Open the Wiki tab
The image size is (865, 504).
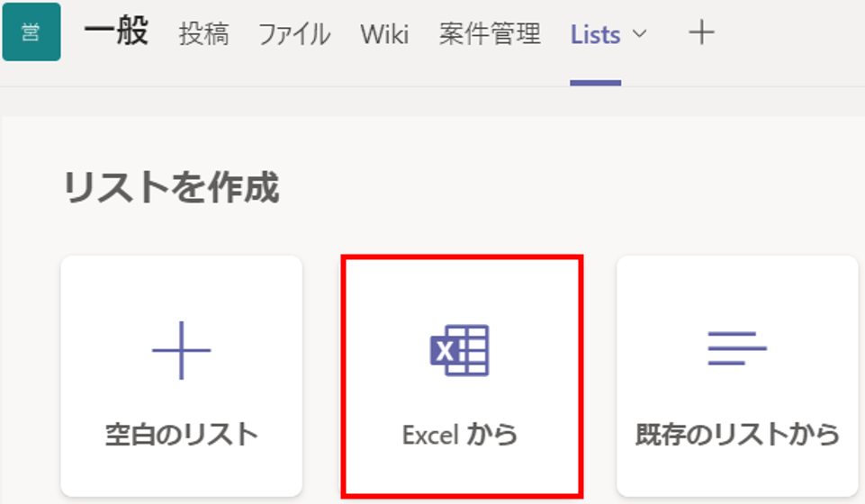384,34
